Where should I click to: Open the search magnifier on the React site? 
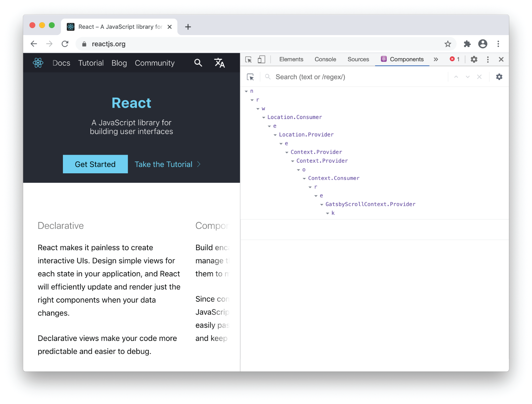(198, 63)
